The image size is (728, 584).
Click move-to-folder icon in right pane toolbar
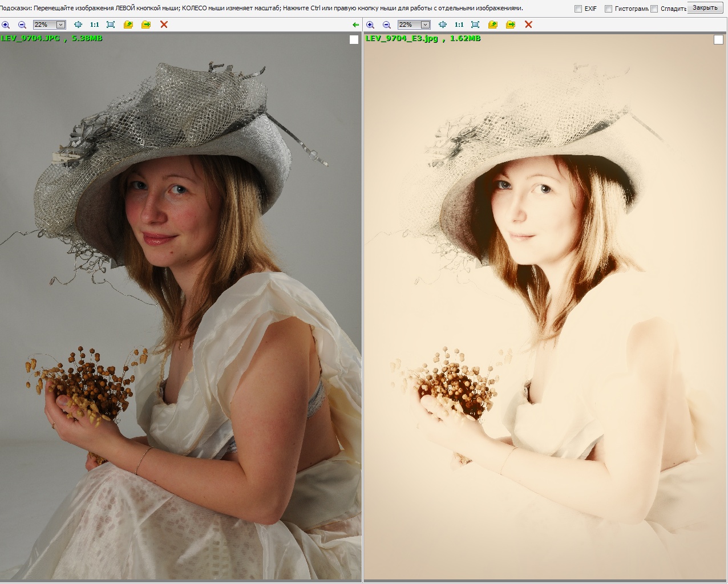511,25
